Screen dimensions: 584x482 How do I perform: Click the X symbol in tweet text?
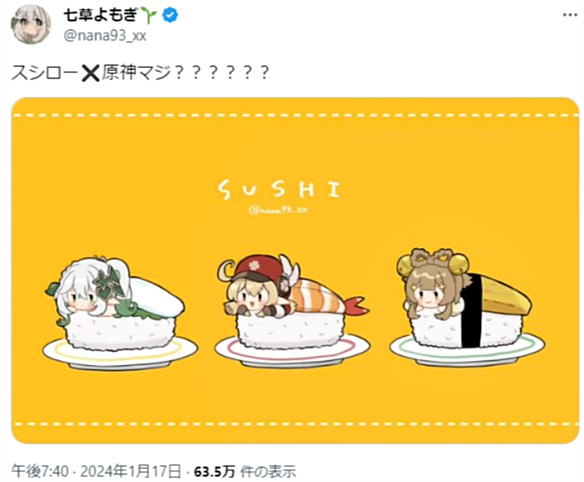[x=90, y=73]
